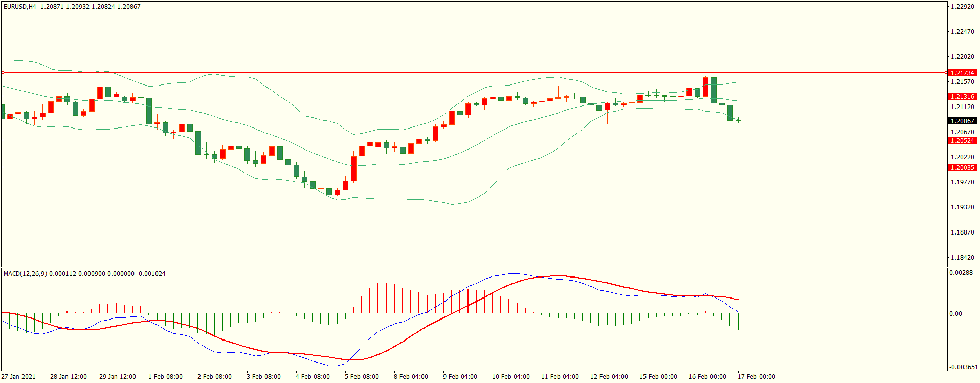
Task: Select the horizontal line at 1.21734
Action: (x=473, y=73)
